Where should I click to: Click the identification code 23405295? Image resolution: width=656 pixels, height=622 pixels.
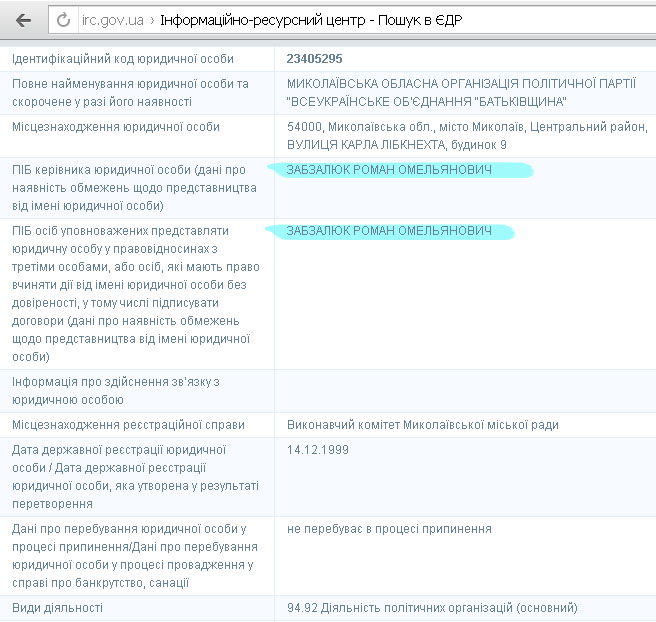tap(315, 59)
